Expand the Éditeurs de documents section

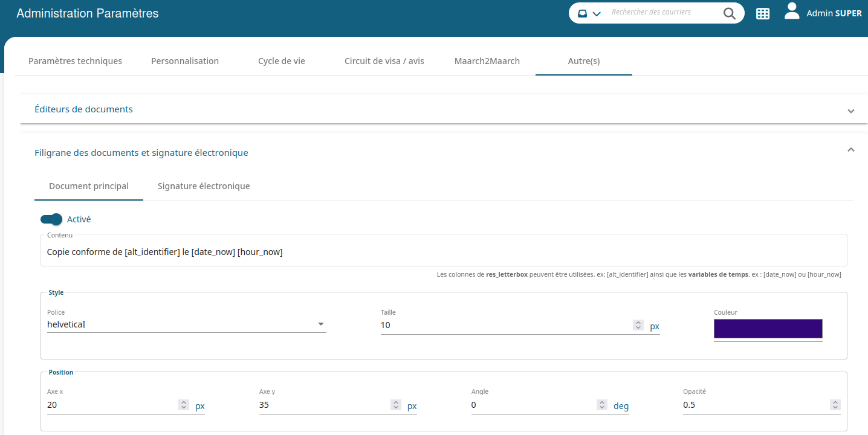coord(850,111)
